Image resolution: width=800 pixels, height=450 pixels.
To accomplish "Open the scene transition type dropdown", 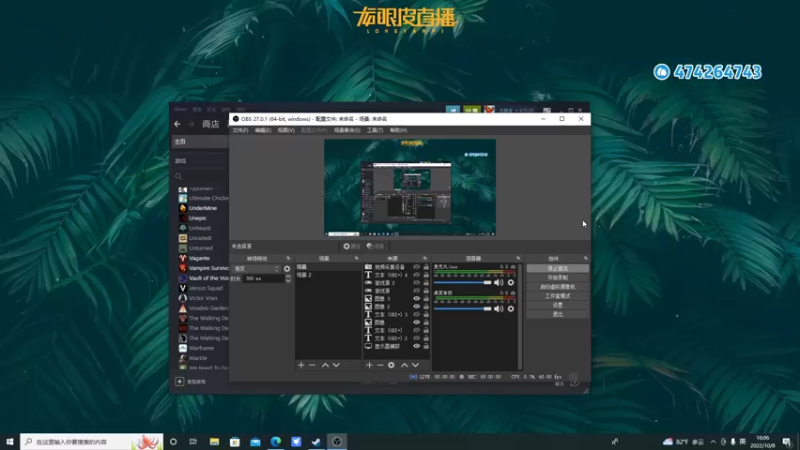I will pos(256,269).
